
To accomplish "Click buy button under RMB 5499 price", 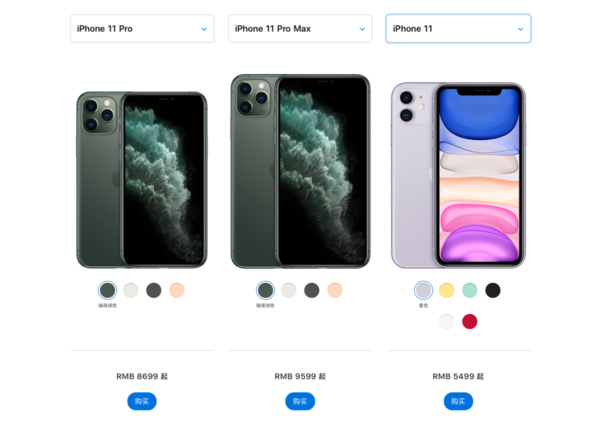I will 458,401.
